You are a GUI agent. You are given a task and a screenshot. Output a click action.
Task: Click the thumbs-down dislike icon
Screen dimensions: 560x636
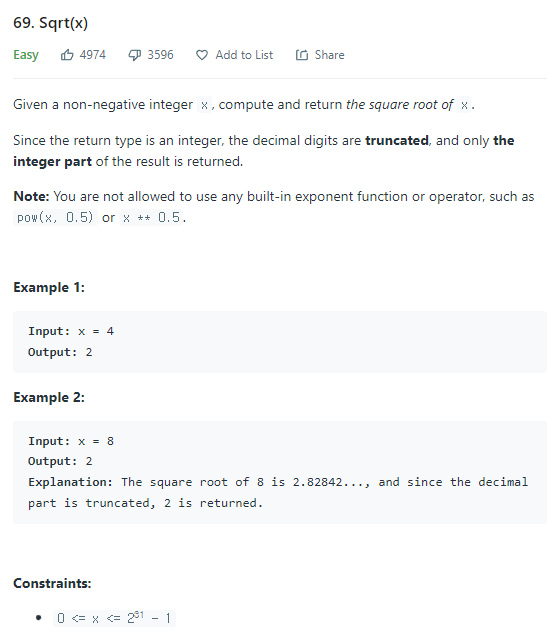(135, 55)
